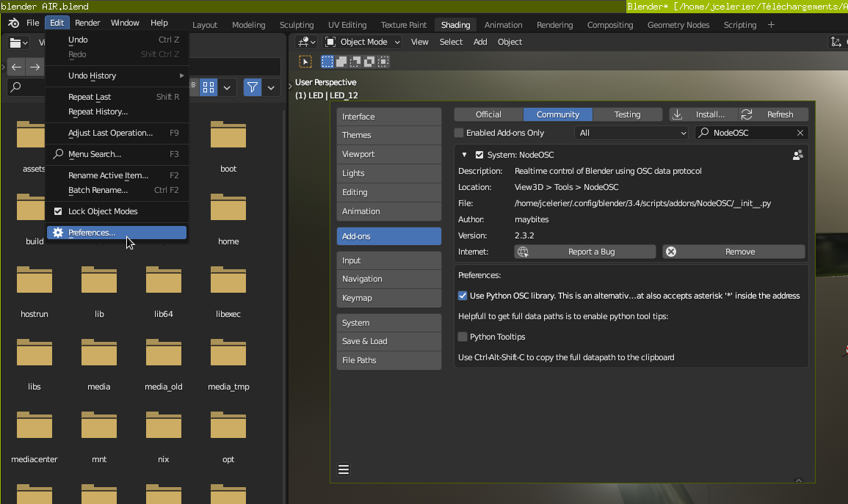This screenshot has width=848, height=504.
Task: Open the Themes preferences section
Action: pyautogui.click(x=389, y=135)
